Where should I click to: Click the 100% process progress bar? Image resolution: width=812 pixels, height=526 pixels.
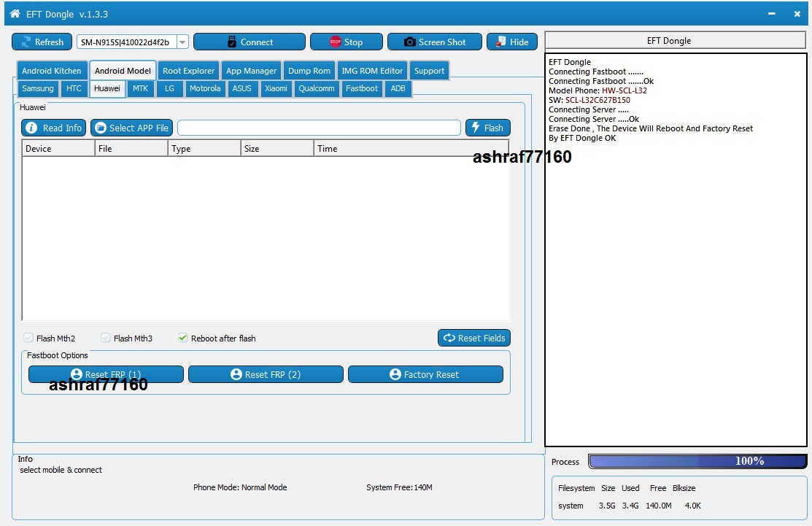point(697,461)
